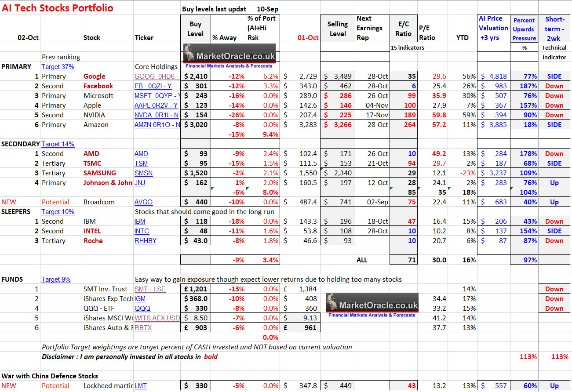Image resolution: width=572 pixels, height=392 pixels.
Task: Click the YTD column header
Action: click(x=463, y=38)
